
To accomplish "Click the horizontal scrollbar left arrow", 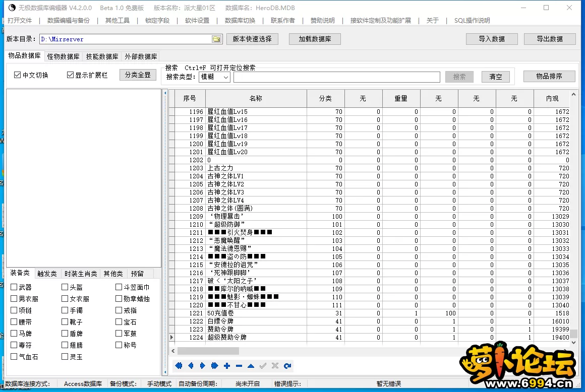I will coord(173,351).
